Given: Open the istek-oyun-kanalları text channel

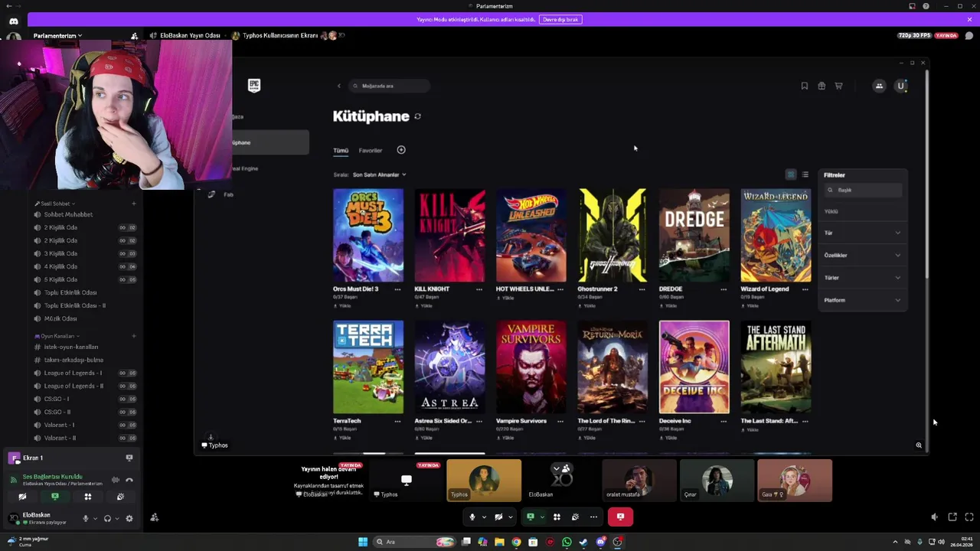Looking at the screenshot, I should tap(71, 347).
